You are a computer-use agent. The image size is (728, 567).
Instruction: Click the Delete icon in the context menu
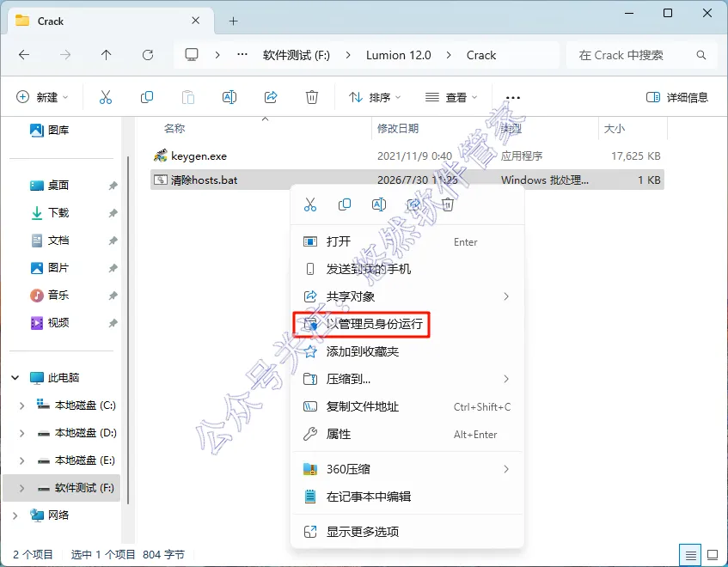click(448, 204)
